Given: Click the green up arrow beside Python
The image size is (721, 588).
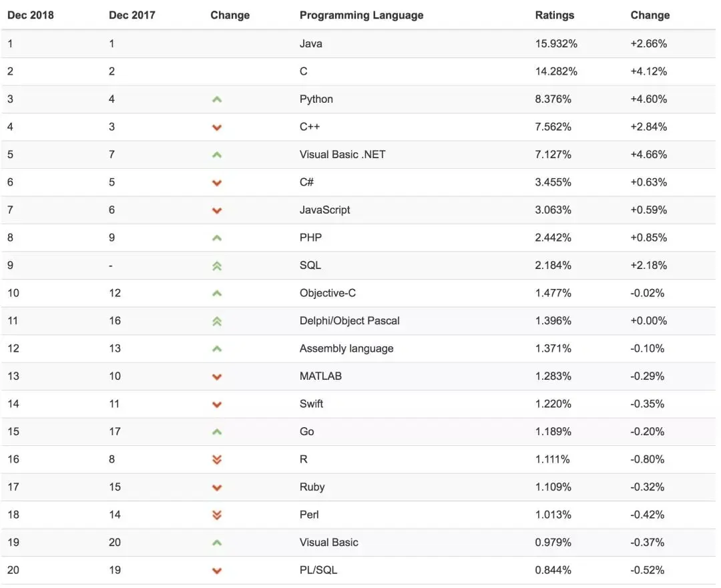Looking at the screenshot, I should click(x=217, y=99).
